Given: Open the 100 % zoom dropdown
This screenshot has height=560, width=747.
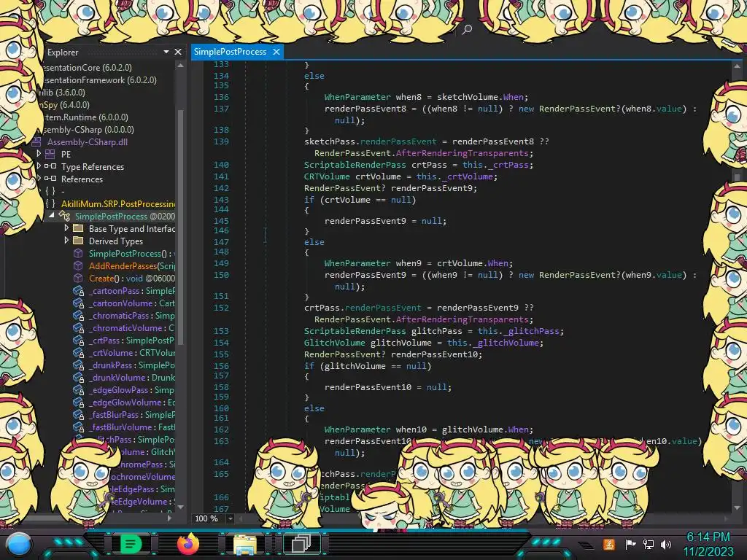Looking at the screenshot, I should pos(230,518).
